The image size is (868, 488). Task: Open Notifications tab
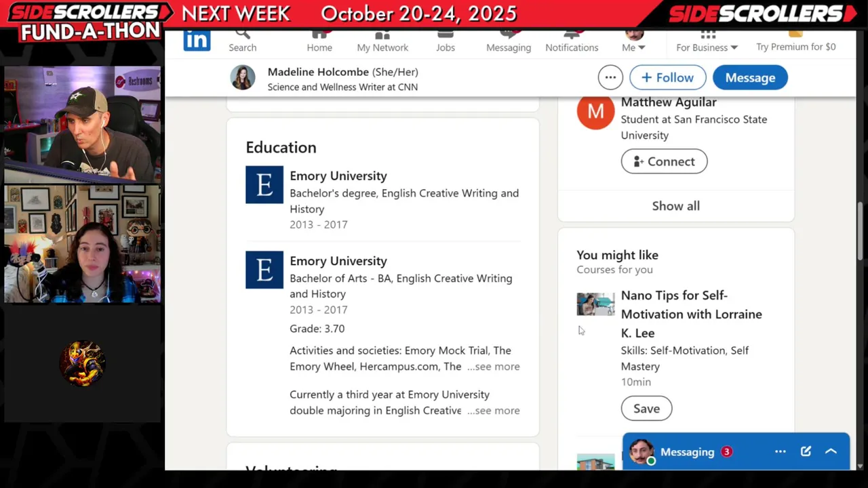[x=572, y=41]
